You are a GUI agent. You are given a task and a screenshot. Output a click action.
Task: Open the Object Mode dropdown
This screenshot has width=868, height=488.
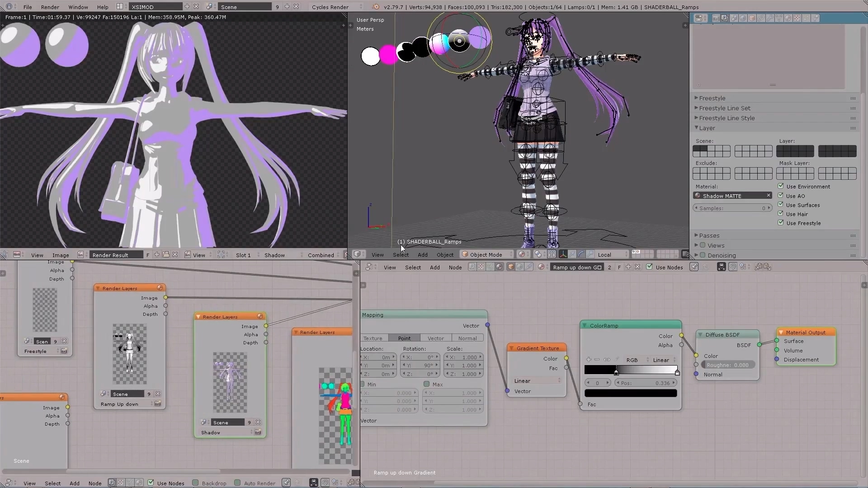[487, 254]
